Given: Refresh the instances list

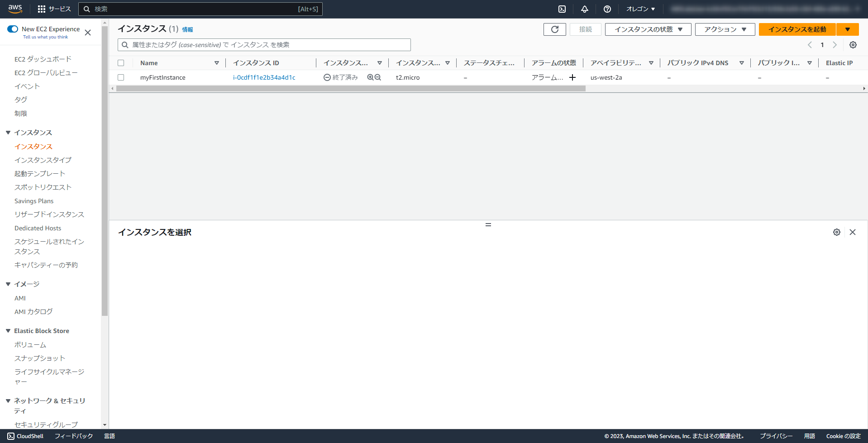Looking at the screenshot, I should point(554,29).
